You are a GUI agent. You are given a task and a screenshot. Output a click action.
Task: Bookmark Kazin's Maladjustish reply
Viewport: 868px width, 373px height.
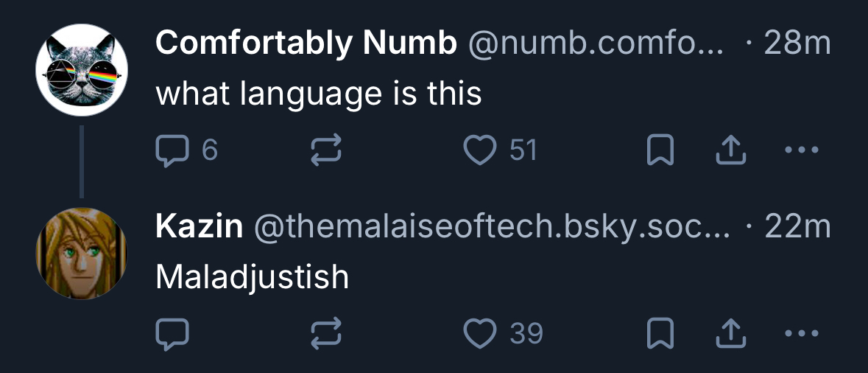(x=660, y=334)
